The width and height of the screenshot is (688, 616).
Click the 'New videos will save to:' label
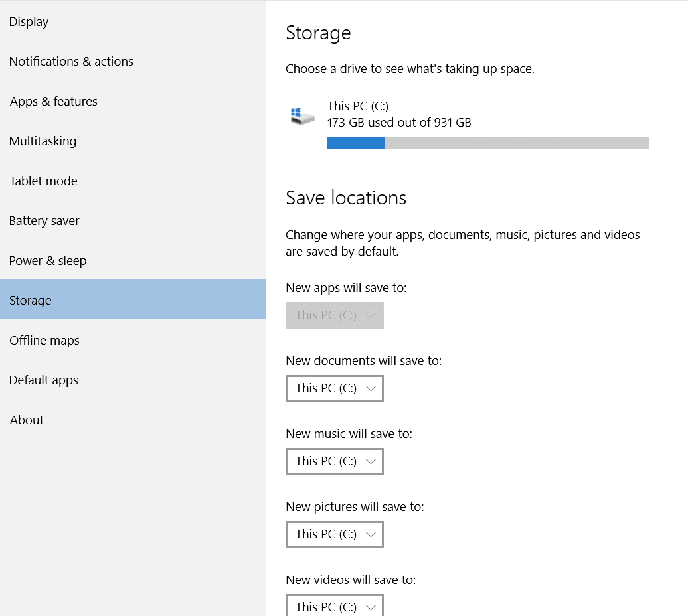(351, 580)
